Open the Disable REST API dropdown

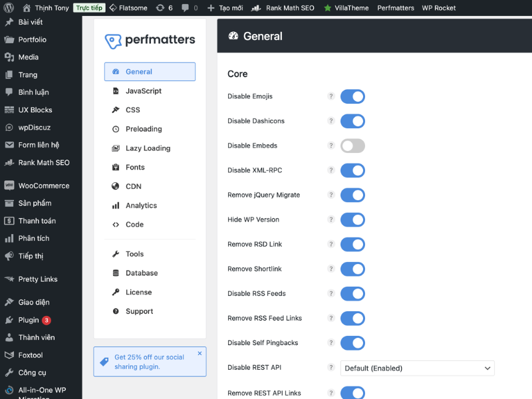pyautogui.click(x=418, y=368)
